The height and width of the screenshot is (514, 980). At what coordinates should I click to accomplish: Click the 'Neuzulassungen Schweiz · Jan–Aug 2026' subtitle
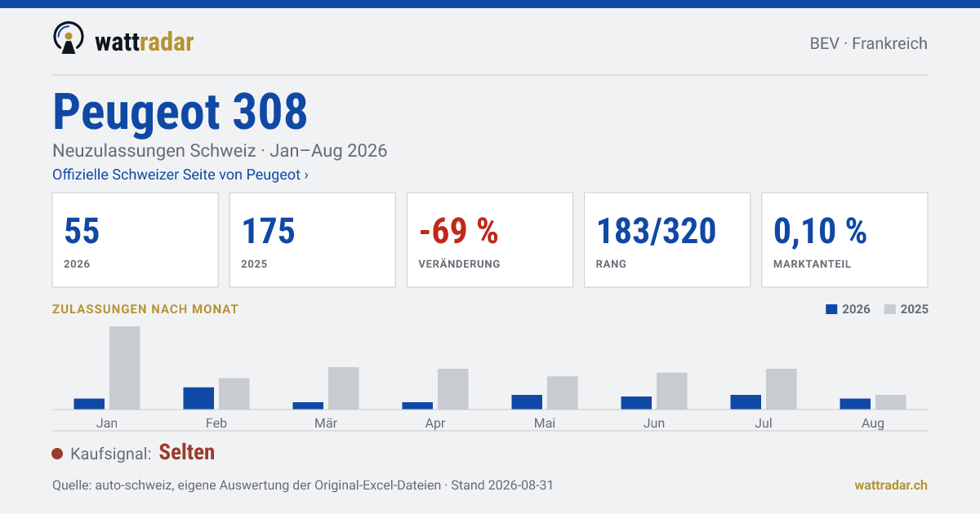pyautogui.click(x=220, y=151)
